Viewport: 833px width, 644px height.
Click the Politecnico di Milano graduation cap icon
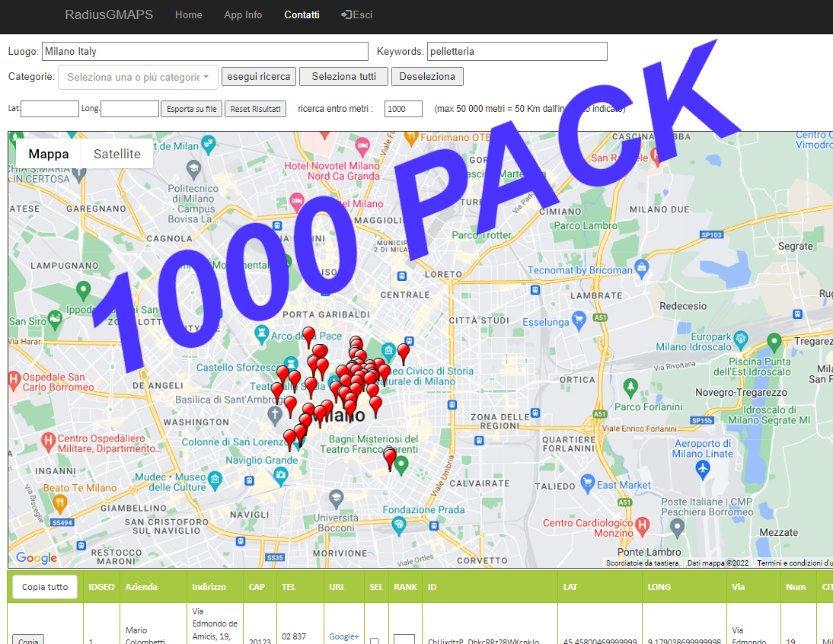pos(194,167)
